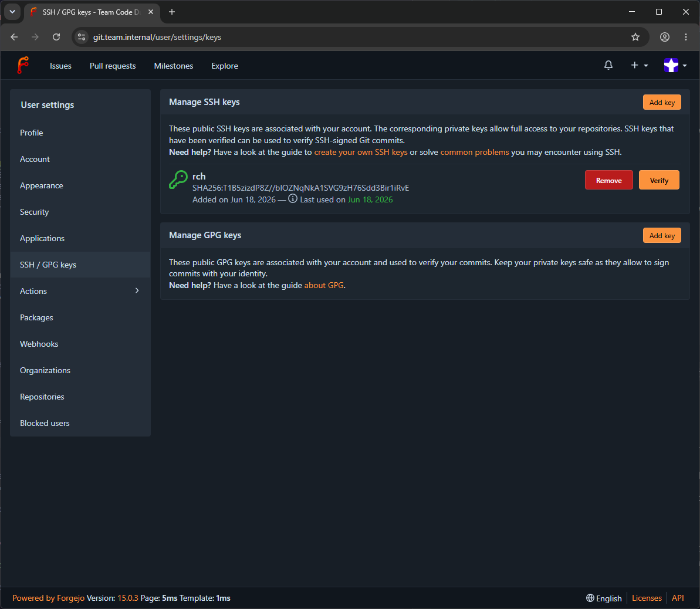This screenshot has width=700, height=609.
Task: Click the browser back arrow
Action: 14,37
